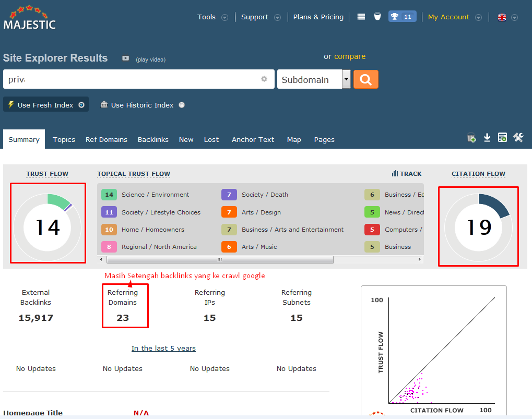Click the purple 11 Society / Lifestyle Choices swatch
532x419 pixels.
point(109,212)
